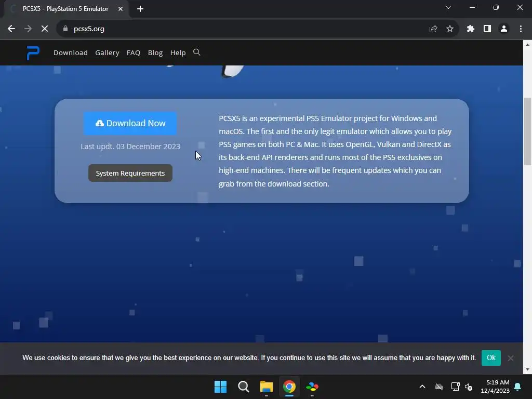
Task: Toggle the Chrome side panel icon
Action: click(487, 29)
